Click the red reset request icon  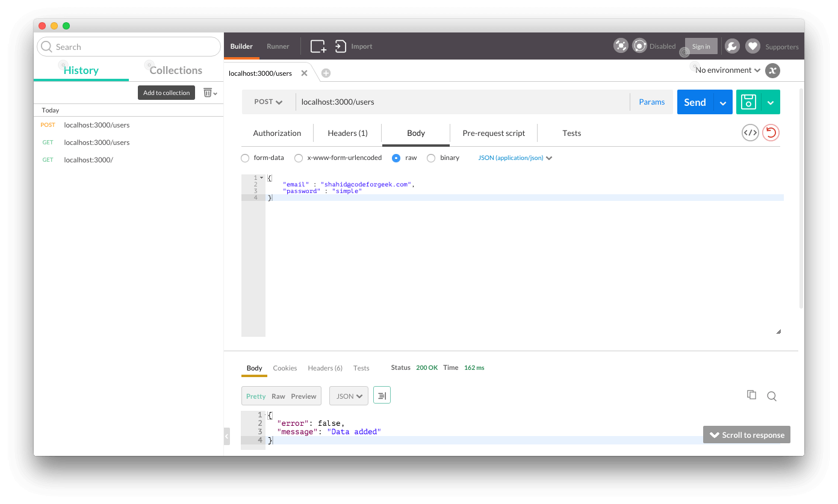click(x=771, y=133)
